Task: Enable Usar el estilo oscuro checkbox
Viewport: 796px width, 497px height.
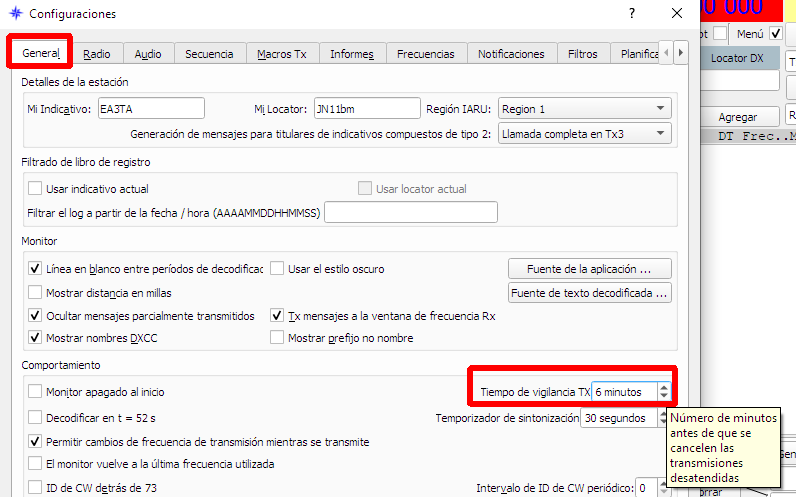Action: [x=278, y=269]
